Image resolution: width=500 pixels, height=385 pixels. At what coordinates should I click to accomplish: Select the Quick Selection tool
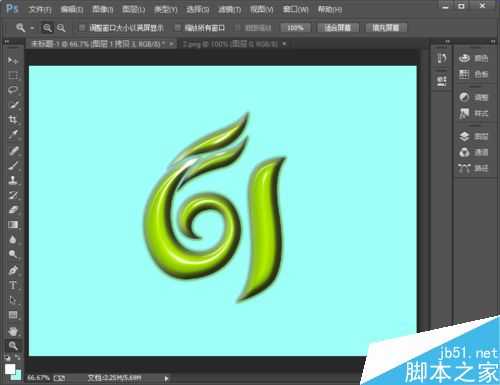[x=13, y=105]
